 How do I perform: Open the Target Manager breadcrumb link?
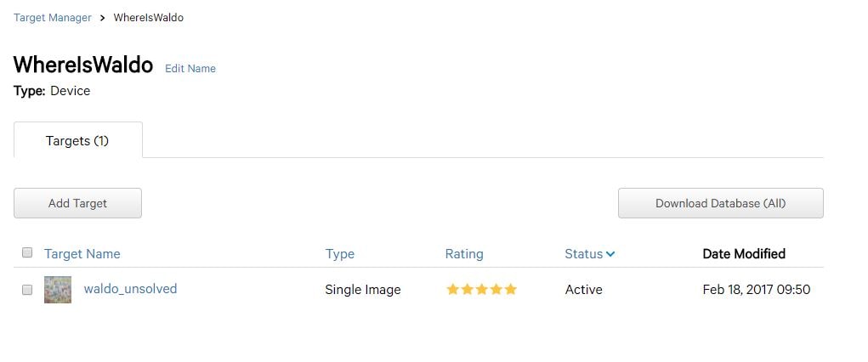(53, 18)
